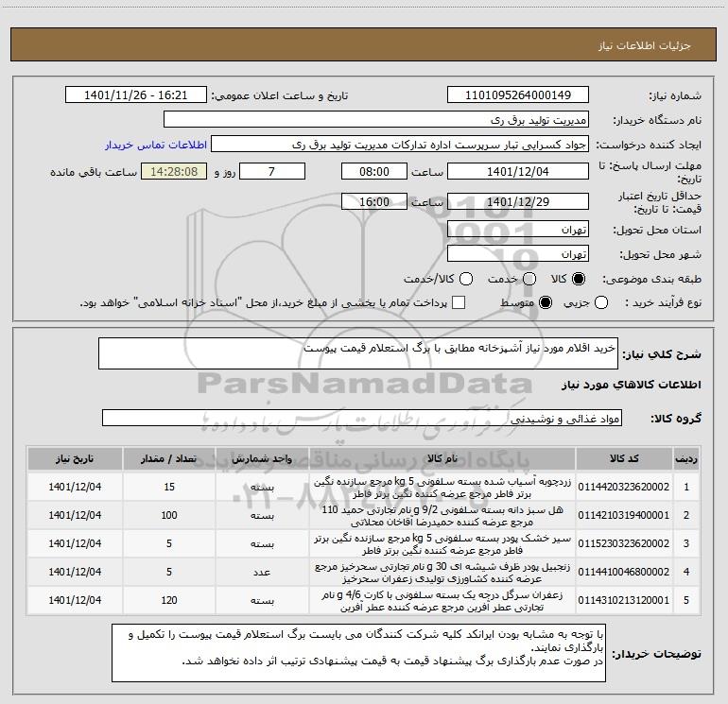
Task: Click the واحد شمارش column header
Action: [262, 459]
